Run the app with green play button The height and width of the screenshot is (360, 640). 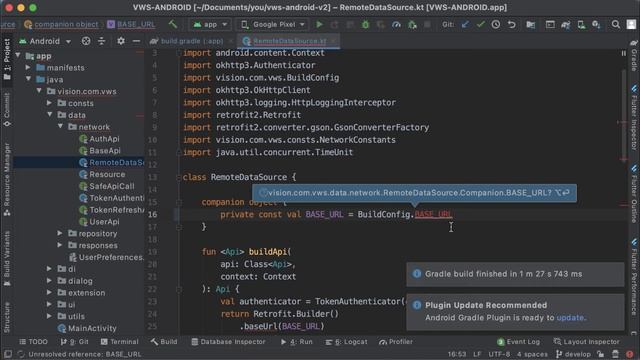tap(319, 24)
